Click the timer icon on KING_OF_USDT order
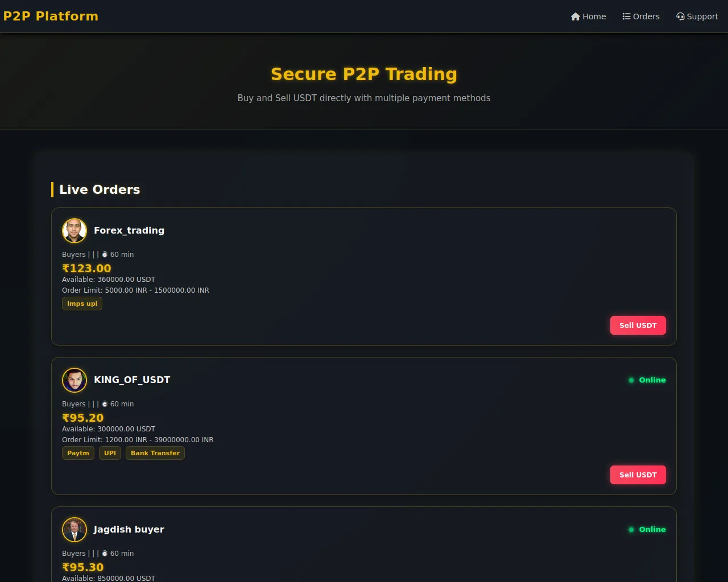Screen dimensions: 728x582 tap(105, 404)
